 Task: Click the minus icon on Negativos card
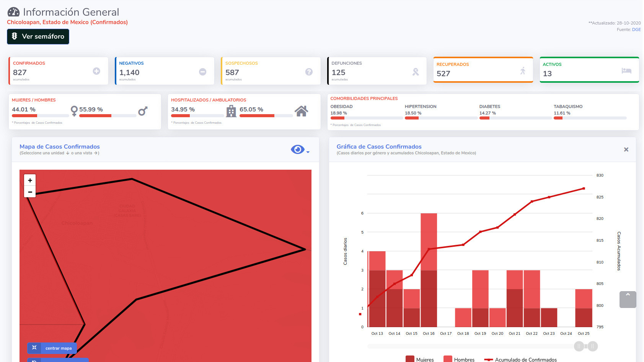coord(203,72)
